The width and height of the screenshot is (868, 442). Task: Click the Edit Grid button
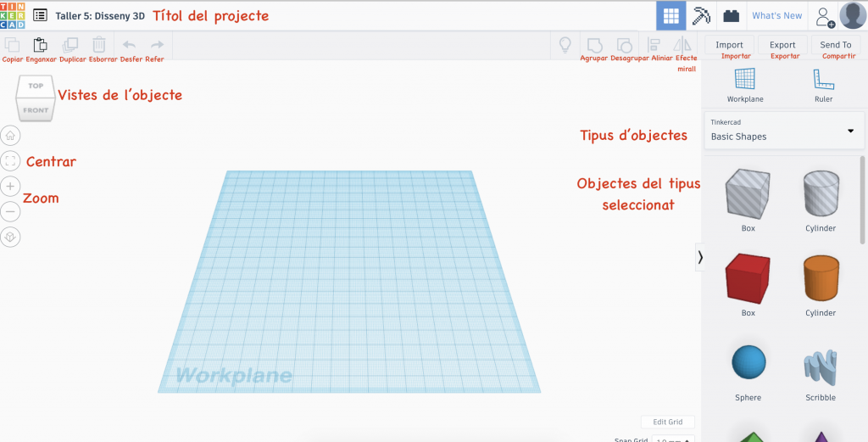[x=668, y=422]
